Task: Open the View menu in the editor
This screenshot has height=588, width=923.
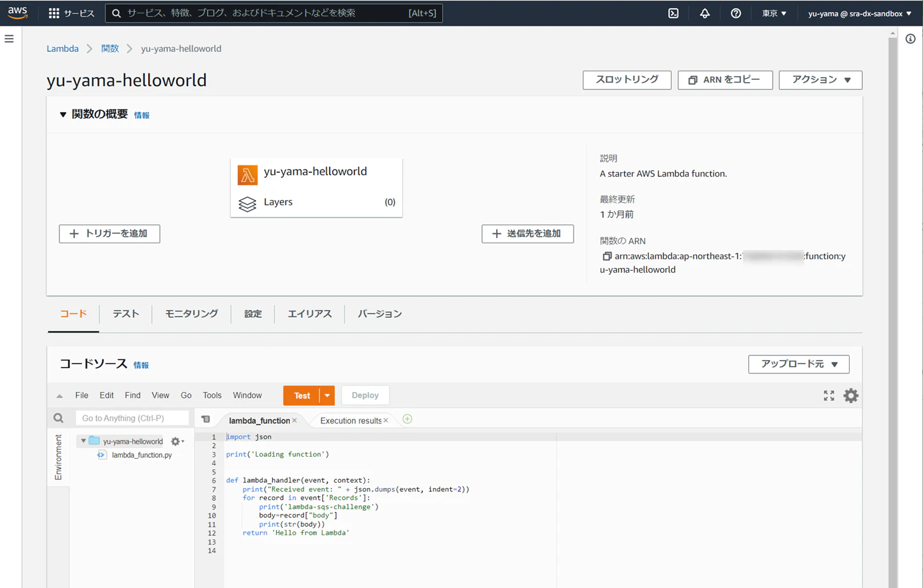Action: (161, 395)
